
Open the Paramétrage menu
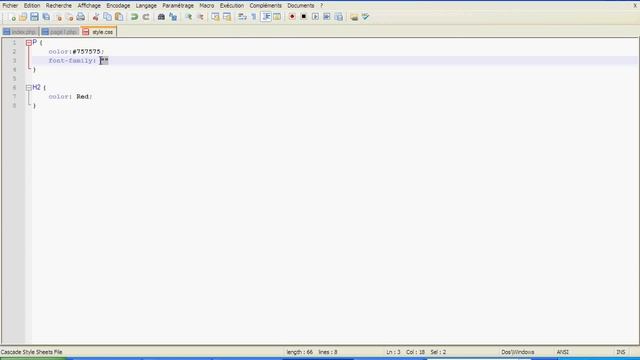pyautogui.click(x=178, y=6)
